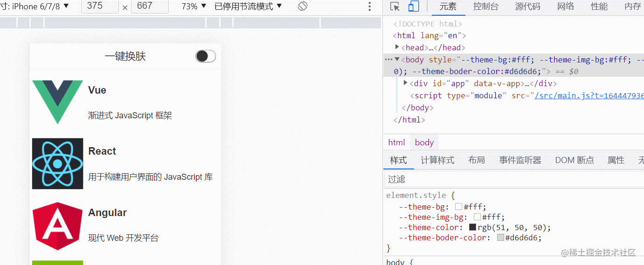The width and height of the screenshot is (644, 265).
Task: Open color swatch for --theme-img-bg
Action: [477, 217]
